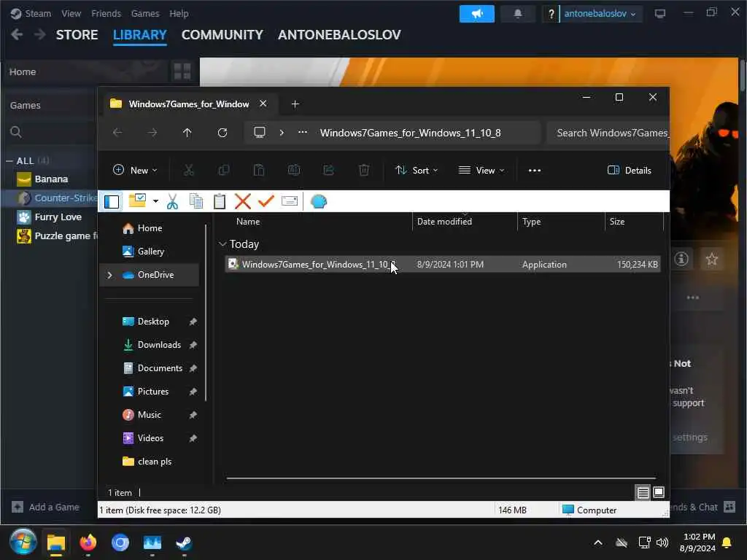Viewport: 747px width, 560px height.
Task: Select the orange checkmark Properties icon
Action: pos(266,201)
